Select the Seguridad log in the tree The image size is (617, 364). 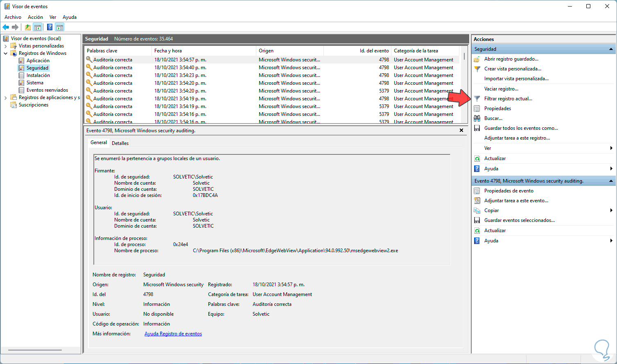coord(37,68)
